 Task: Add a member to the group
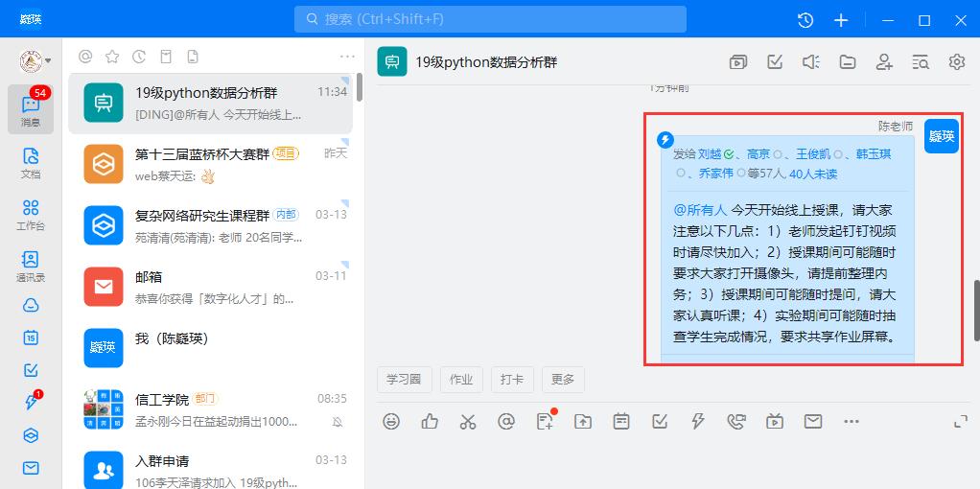pos(884,62)
